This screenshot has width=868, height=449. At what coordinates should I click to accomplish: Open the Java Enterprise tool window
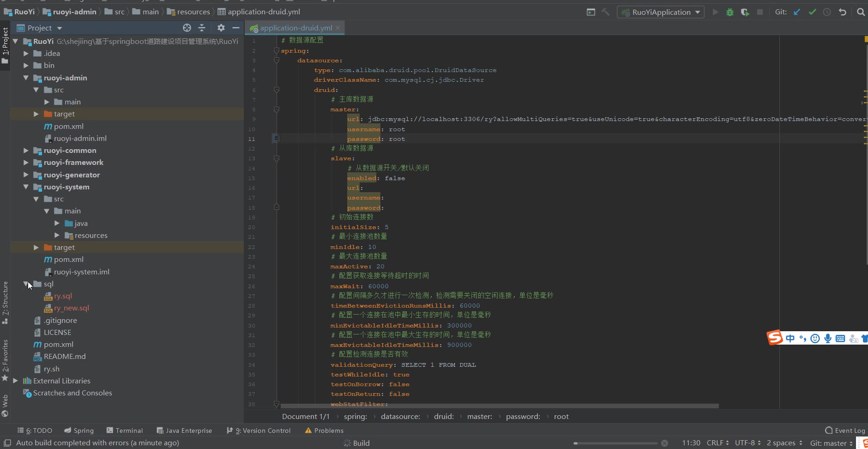[184, 431]
